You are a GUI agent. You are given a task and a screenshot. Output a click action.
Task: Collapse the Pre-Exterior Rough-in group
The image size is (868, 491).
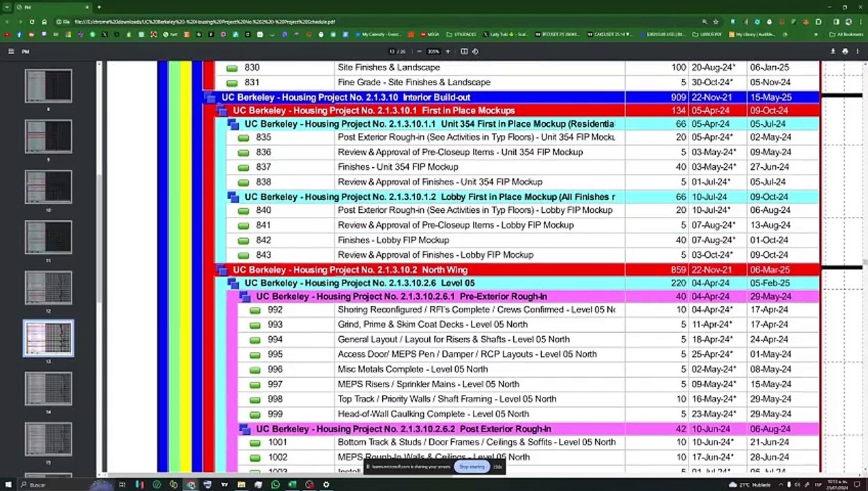click(244, 297)
